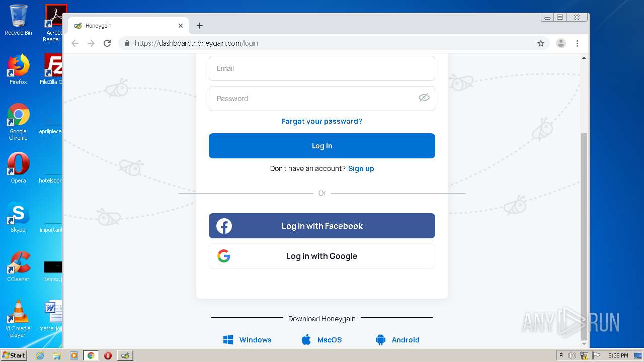Select the Honeygain browser tab
This screenshot has height=362, width=644.
click(x=128, y=26)
